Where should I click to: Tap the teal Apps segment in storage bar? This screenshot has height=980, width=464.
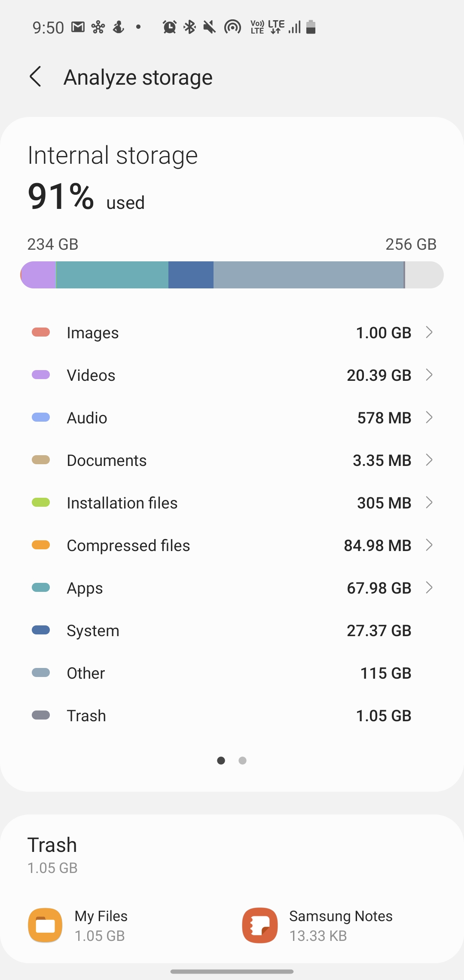(112, 275)
